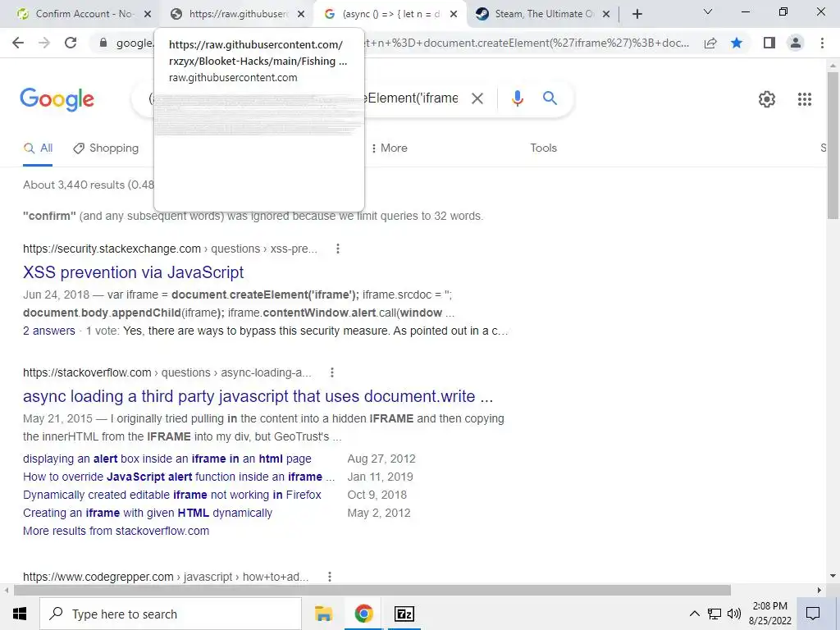Open a new tab with plus button
Screen dimensions: 840x630
tap(637, 15)
